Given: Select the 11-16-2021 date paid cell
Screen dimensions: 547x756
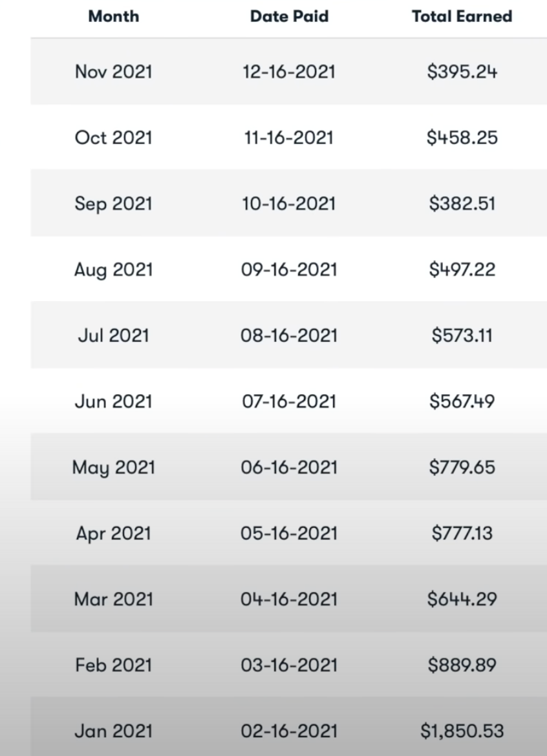Looking at the screenshot, I should (x=289, y=138).
